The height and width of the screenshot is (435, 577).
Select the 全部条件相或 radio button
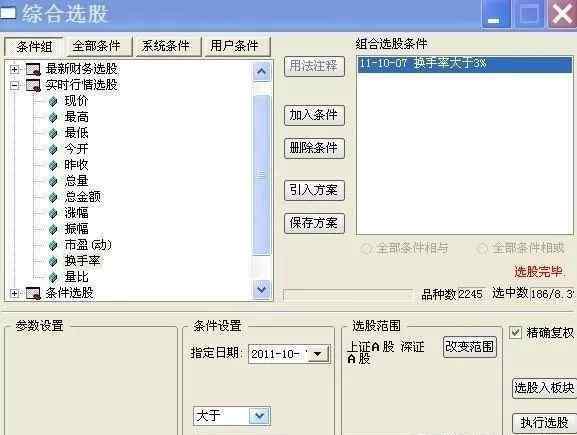click(482, 249)
